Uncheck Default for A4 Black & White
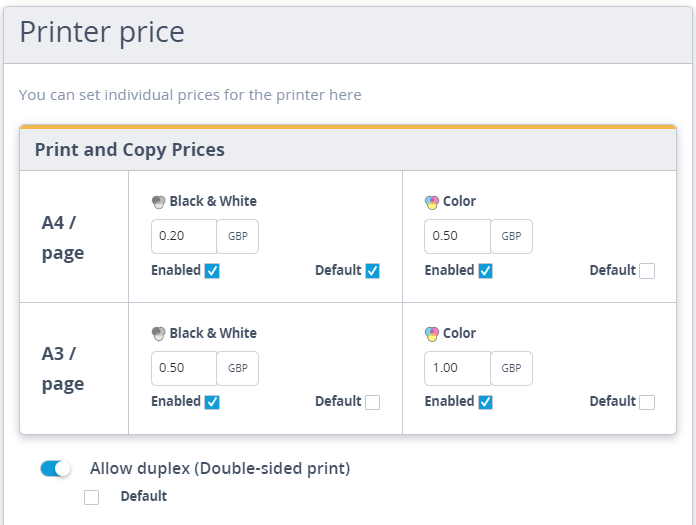 tap(372, 271)
